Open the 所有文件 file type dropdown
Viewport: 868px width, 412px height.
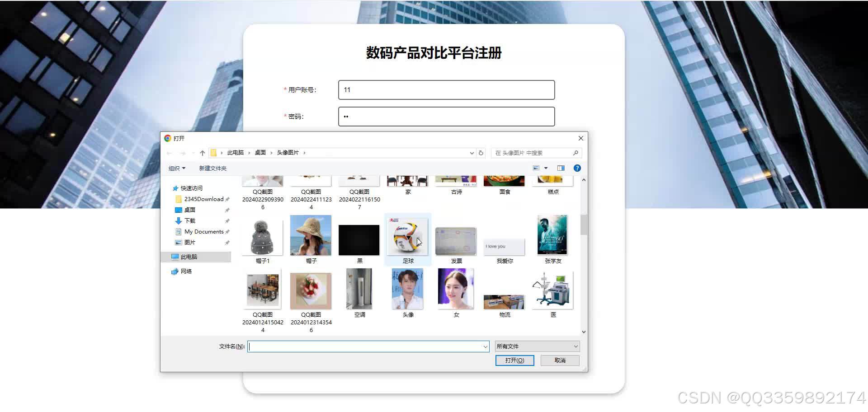[537, 346]
